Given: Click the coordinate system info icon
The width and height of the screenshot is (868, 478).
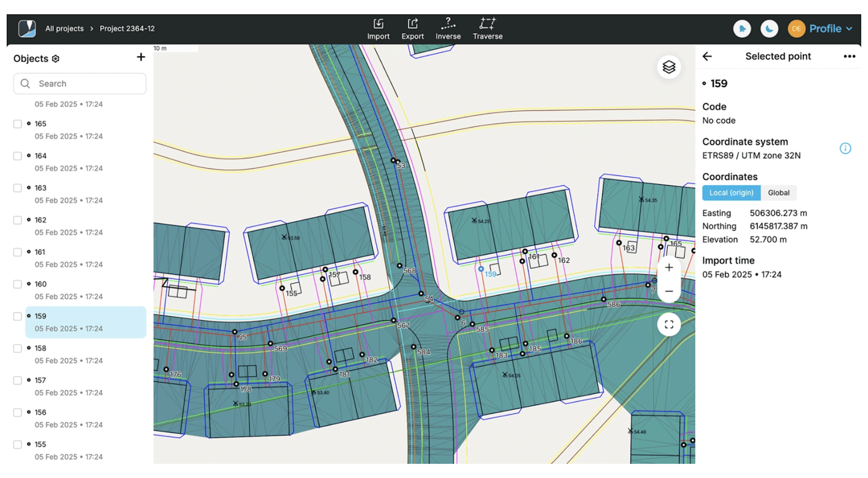Looking at the screenshot, I should click(x=845, y=149).
